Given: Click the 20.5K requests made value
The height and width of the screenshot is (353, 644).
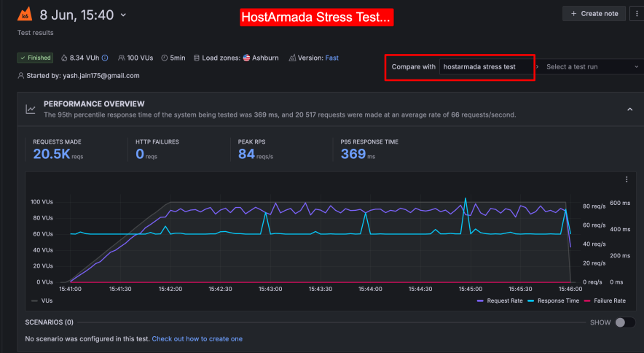Looking at the screenshot, I should coord(52,154).
